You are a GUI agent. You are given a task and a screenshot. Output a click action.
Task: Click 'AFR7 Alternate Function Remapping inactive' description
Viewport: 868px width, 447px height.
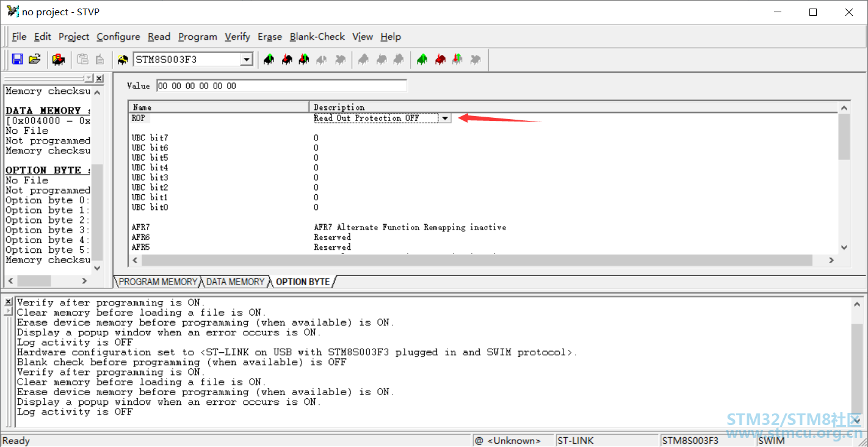coord(410,227)
